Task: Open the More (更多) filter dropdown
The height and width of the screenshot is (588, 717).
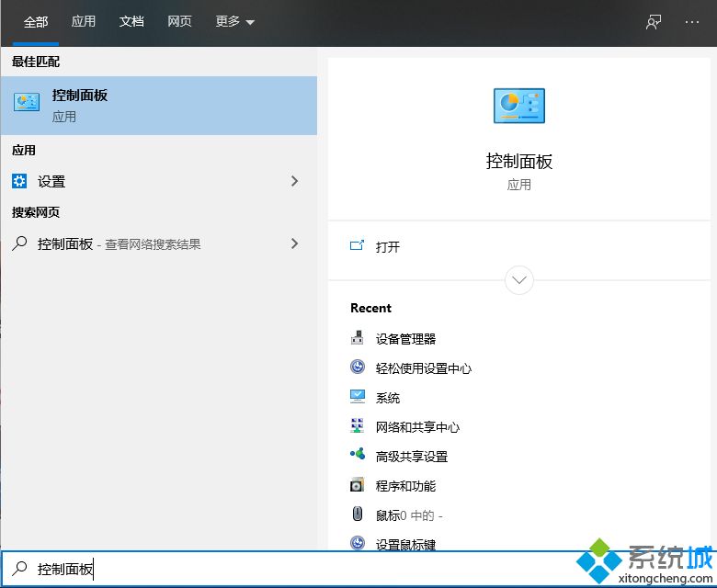Action: (235, 22)
